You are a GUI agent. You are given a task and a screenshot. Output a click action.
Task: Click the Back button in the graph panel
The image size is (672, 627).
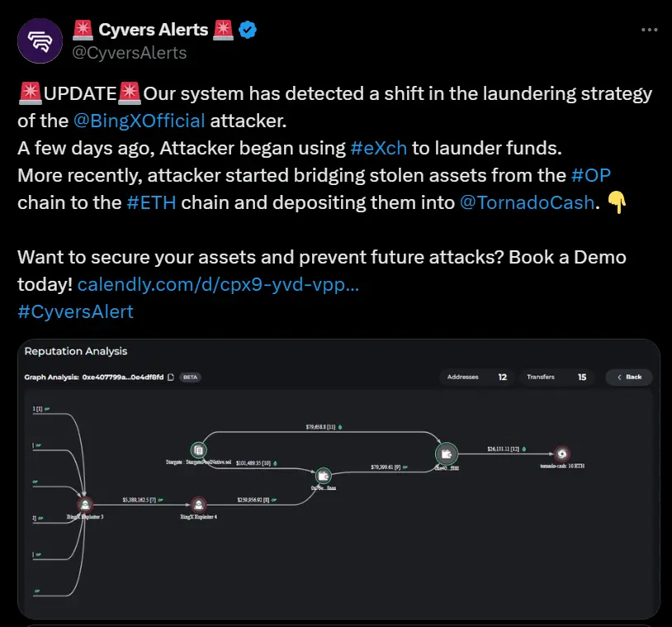click(x=629, y=377)
